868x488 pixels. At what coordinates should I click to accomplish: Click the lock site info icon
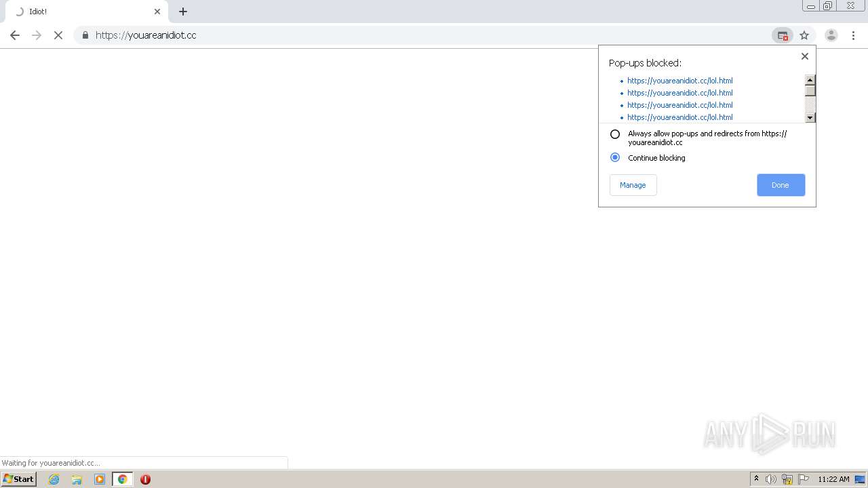click(85, 35)
